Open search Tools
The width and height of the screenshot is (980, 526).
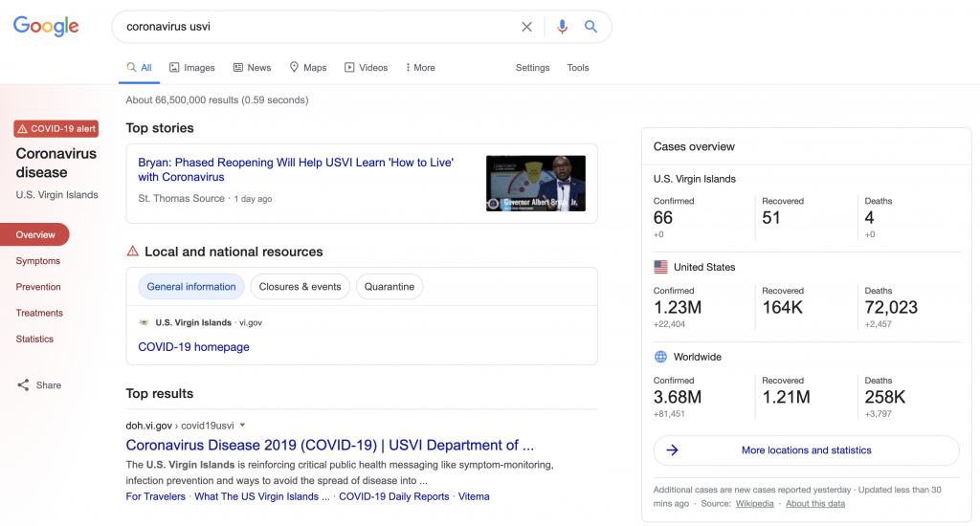pyautogui.click(x=578, y=68)
